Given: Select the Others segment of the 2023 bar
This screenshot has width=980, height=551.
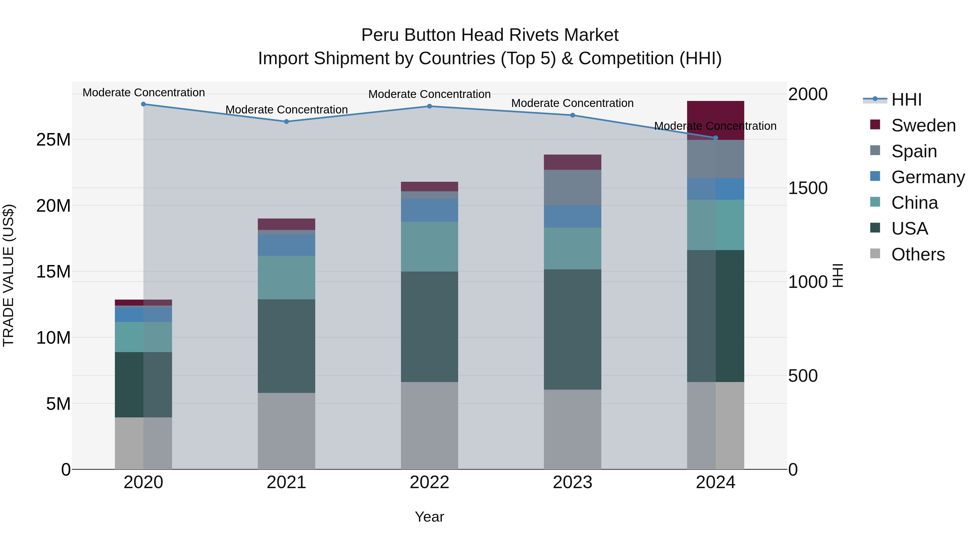Looking at the screenshot, I should click(x=572, y=429).
